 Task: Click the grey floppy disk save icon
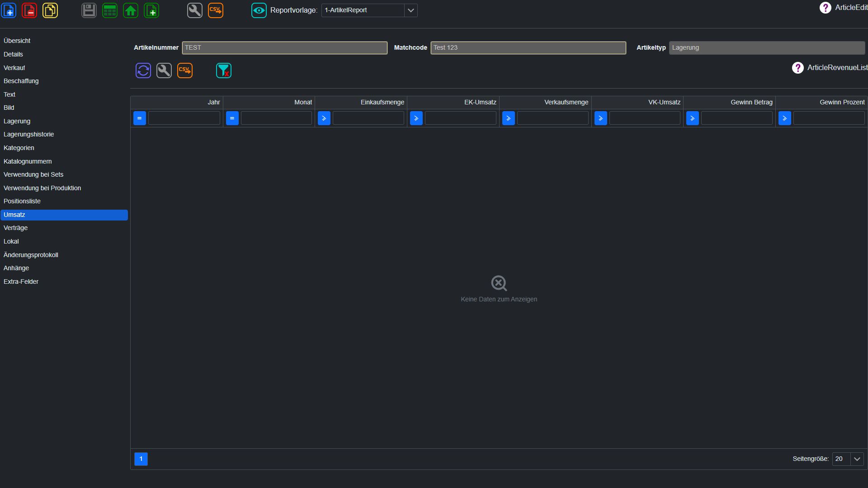click(89, 10)
